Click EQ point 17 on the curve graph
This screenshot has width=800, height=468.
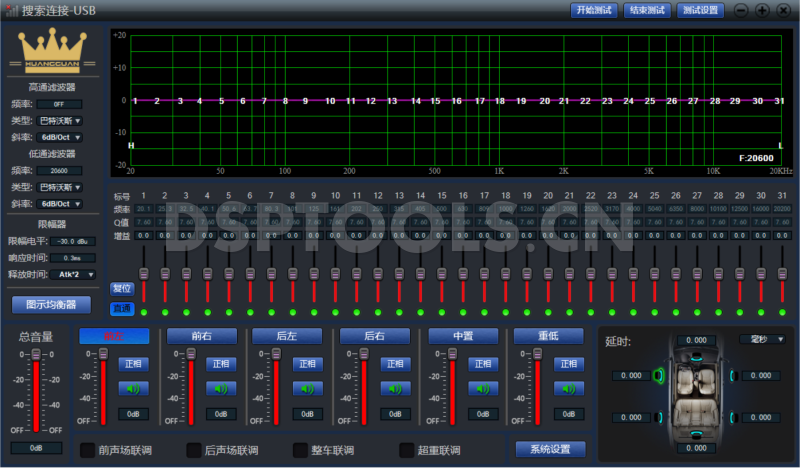[x=480, y=101]
